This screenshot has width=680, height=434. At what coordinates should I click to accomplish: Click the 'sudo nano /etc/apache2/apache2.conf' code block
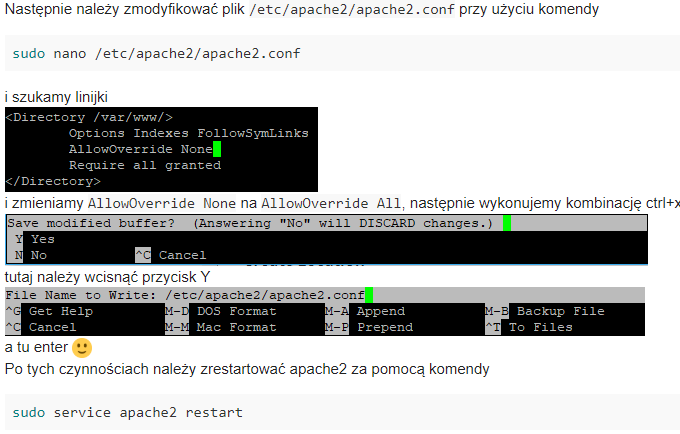click(x=342, y=53)
